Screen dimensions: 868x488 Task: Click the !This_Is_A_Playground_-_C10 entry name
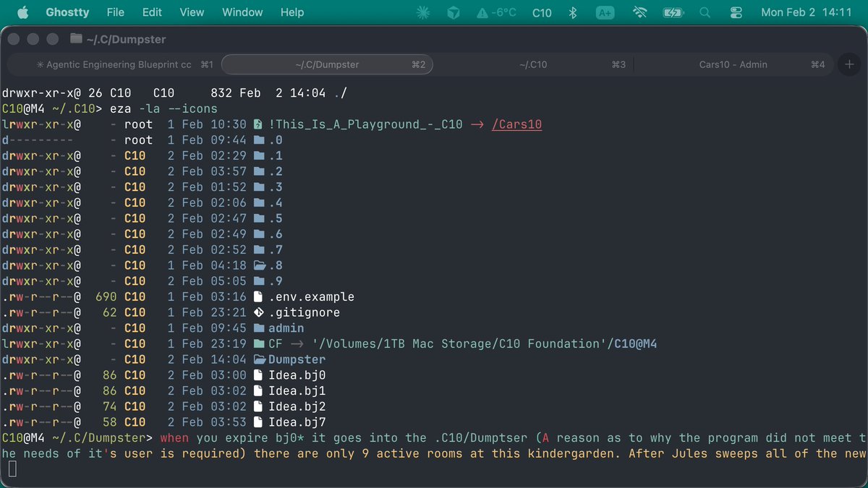pyautogui.click(x=365, y=124)
